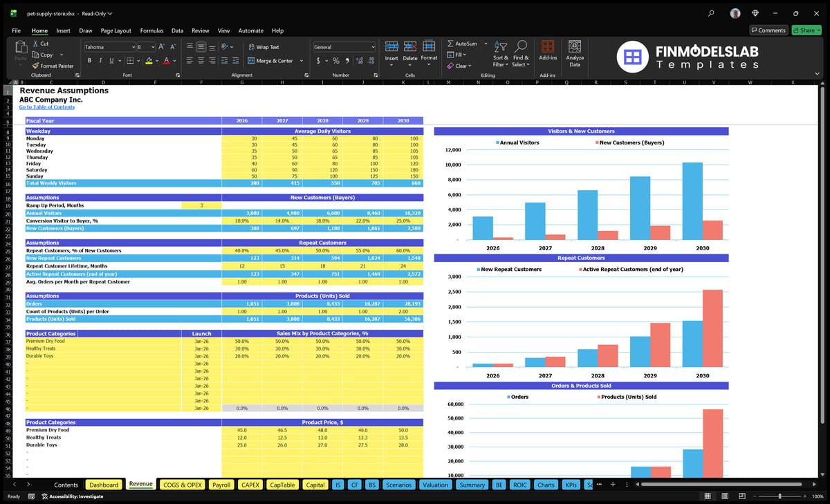Screen dimensions: 830x504
Task: Increase font size with the larger A icon
Action: (162, 46)
